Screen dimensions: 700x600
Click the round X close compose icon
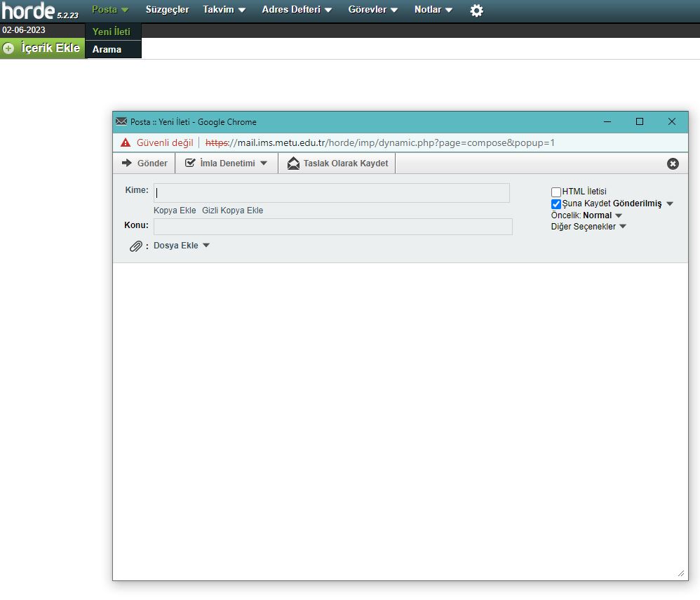click(673, 164)
